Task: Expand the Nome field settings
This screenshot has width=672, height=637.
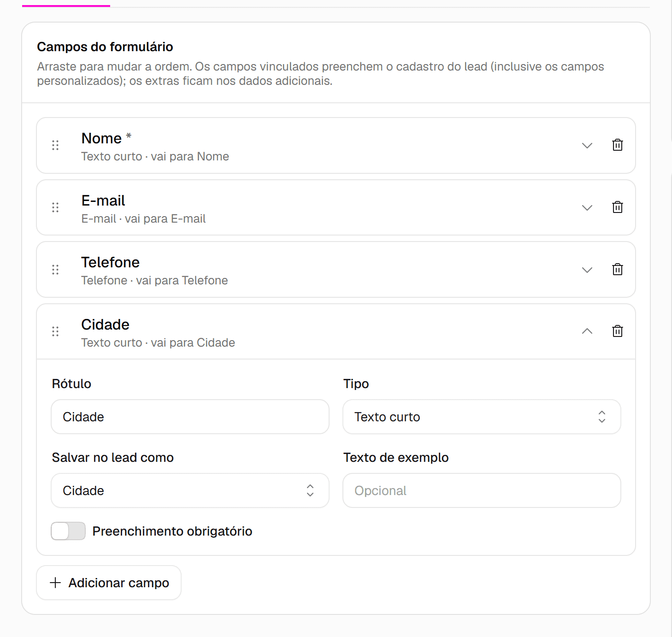Action: (587, 146)
